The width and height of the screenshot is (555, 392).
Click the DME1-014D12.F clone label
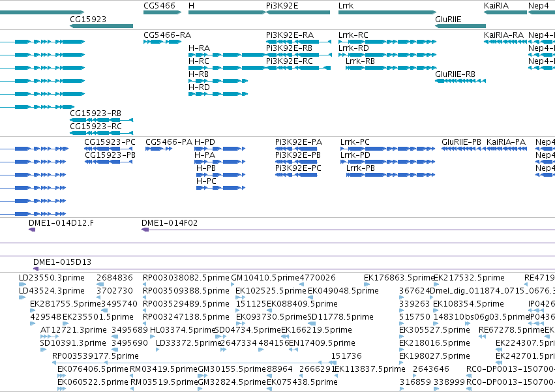[x=61, y=223]
